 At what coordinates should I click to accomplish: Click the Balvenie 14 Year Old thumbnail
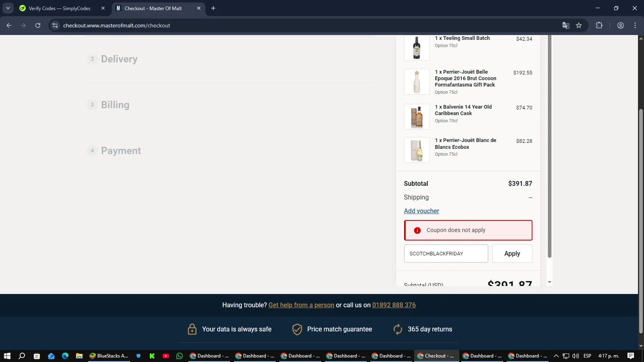point(417,116)
